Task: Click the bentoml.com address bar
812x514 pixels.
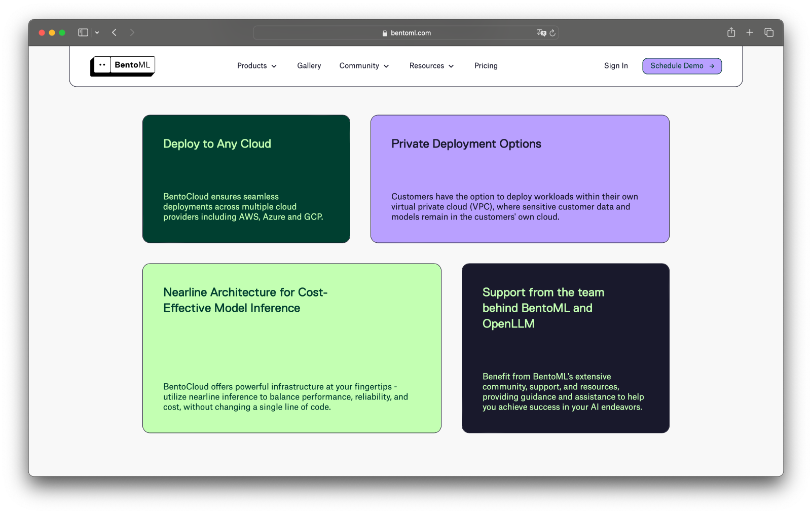Action: (405, 33)
